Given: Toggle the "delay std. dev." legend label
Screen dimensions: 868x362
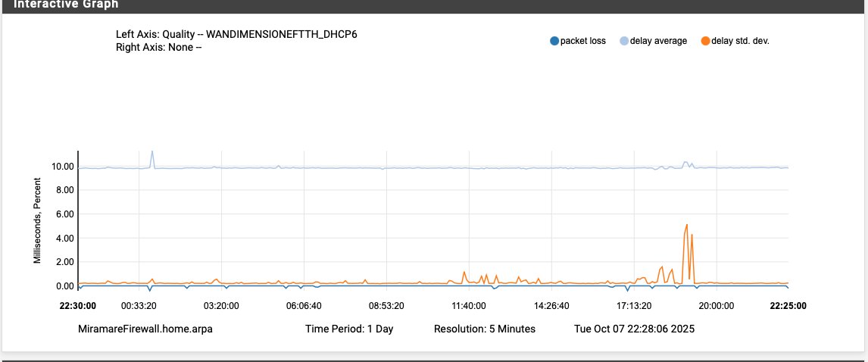Looking at the screenshot, I should click(x=740, y=41).
